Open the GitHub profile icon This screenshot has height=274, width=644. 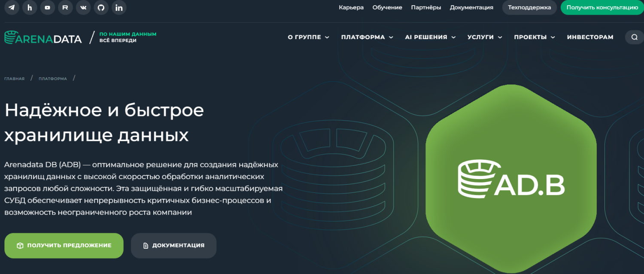point(101,8)
